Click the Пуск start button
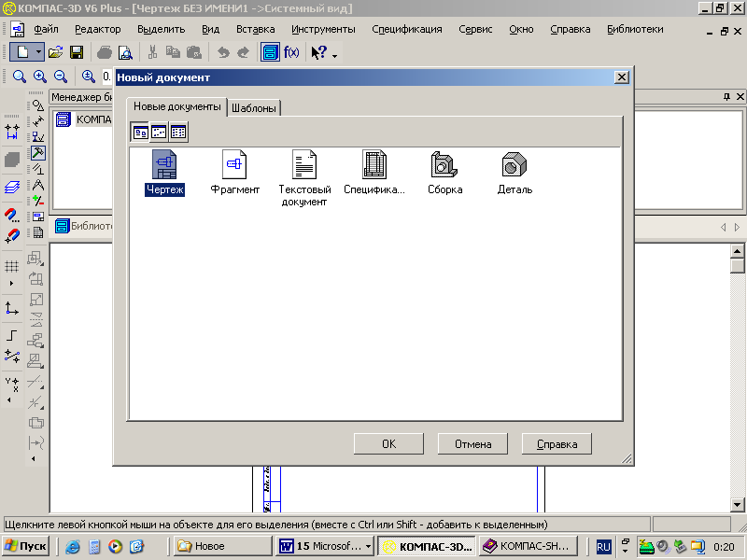Screen dimensions: 747x560 tap(26, 546)
